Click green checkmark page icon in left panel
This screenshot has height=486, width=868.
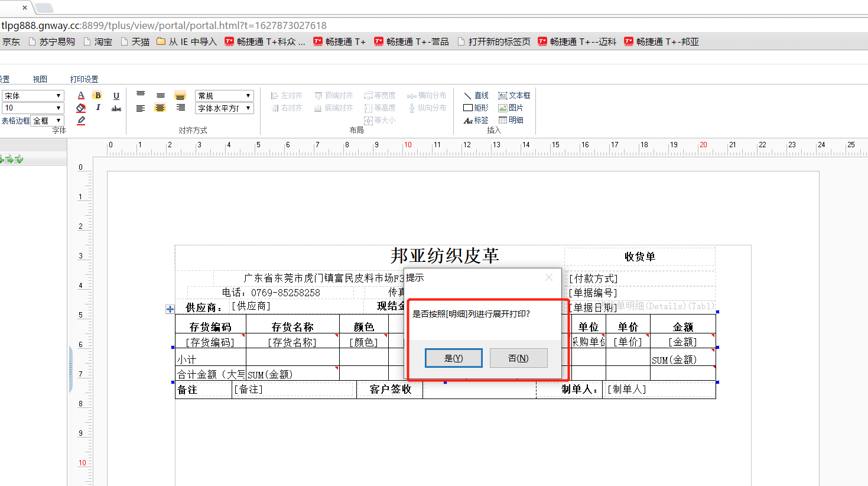(19, 159)
